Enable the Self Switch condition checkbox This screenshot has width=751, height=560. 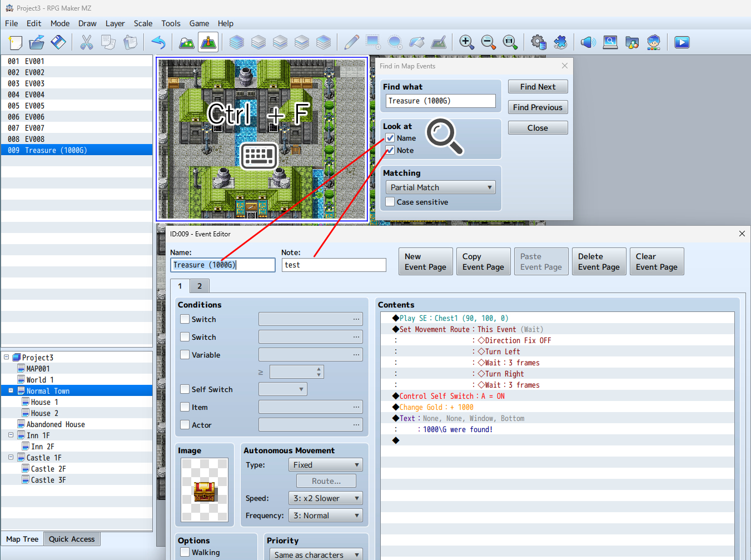coord(185,389)
